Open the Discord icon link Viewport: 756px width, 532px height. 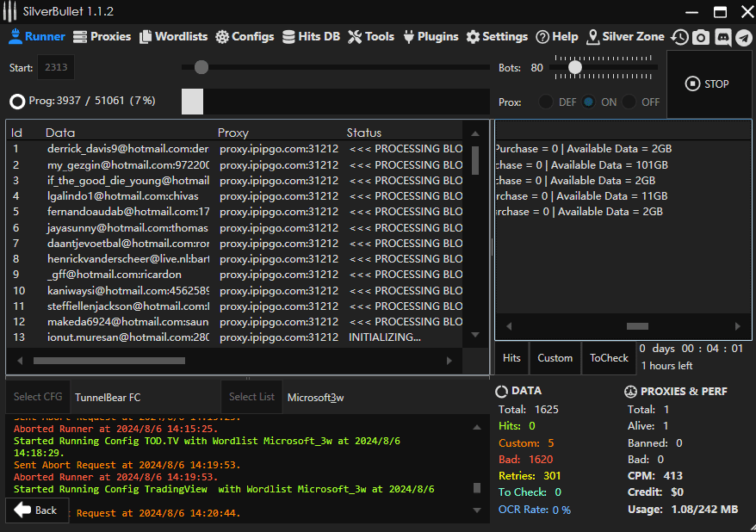coord(722,37)
